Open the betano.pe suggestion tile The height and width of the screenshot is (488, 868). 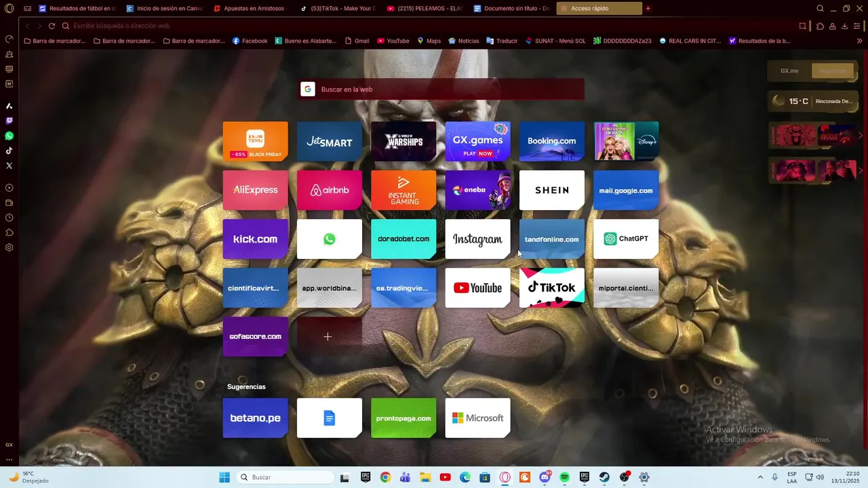(255, 418)
